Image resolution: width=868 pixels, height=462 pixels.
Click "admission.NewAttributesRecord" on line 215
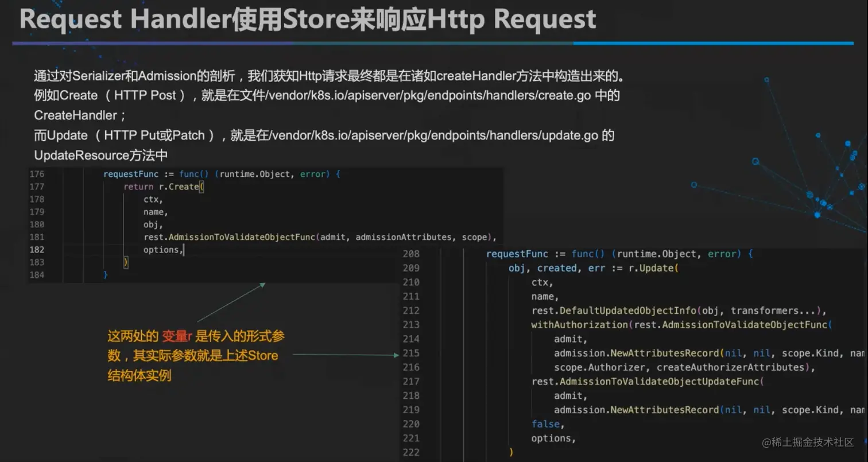click(637, 353)
